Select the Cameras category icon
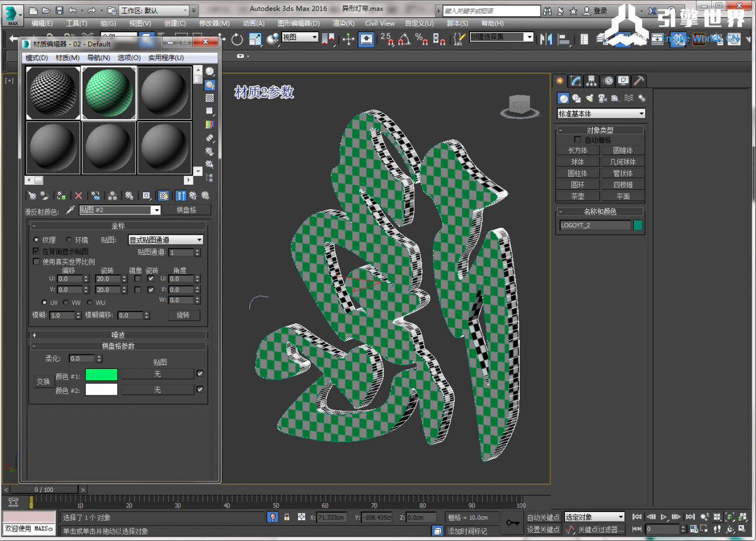756x541 pixels. click(602, 98)
